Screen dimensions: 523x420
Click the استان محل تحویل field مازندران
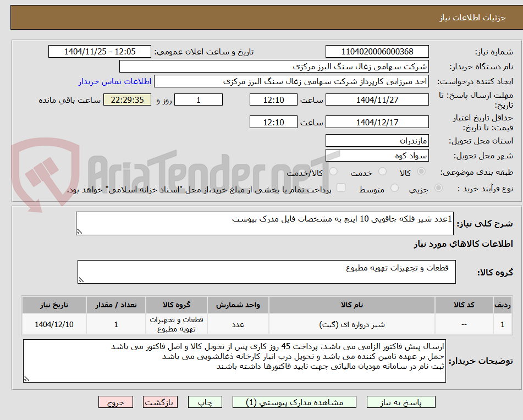click(x=377, y=141)
